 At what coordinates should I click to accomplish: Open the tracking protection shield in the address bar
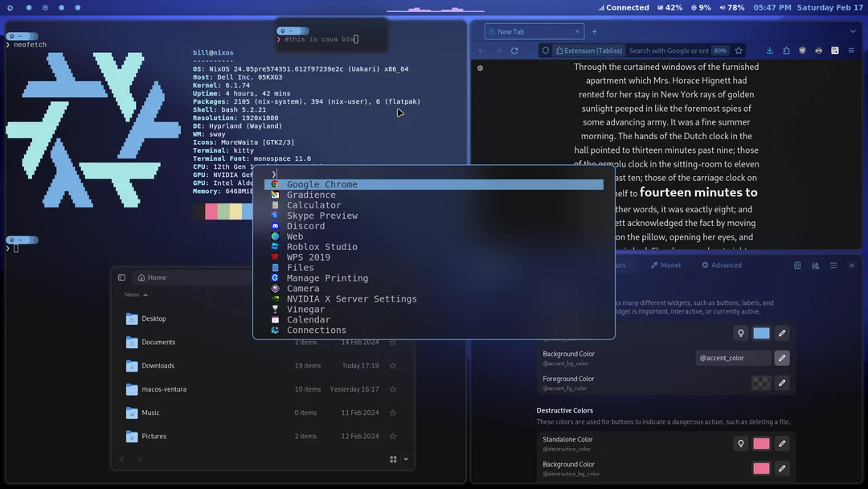coord(545,50)
